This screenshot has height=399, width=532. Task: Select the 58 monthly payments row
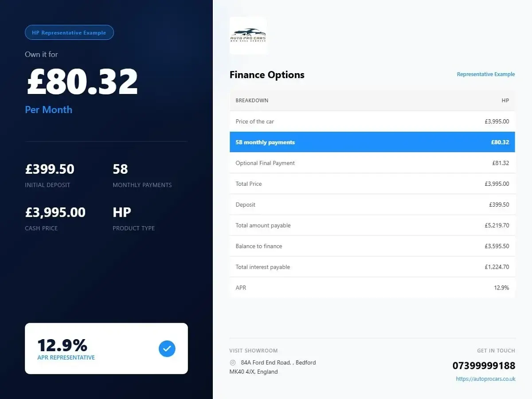372,142
